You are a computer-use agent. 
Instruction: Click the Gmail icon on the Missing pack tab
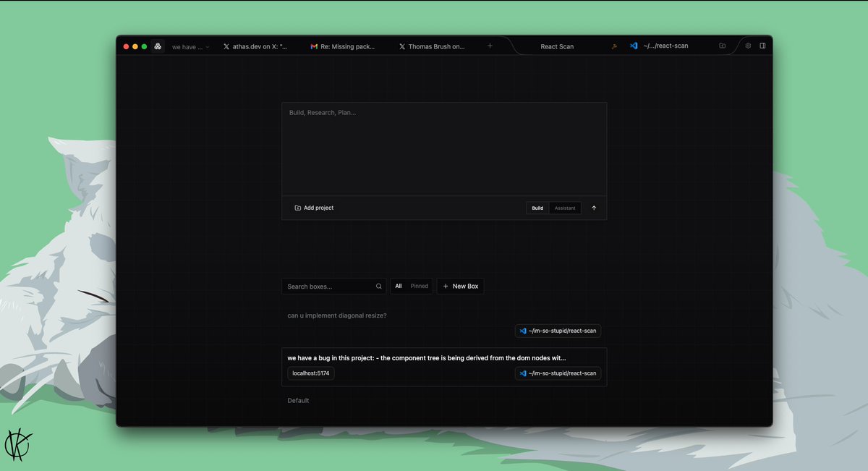[x=314, y=46]
